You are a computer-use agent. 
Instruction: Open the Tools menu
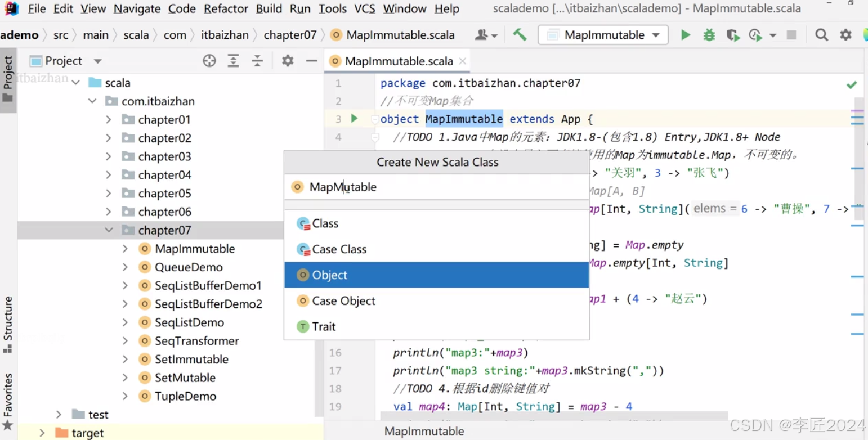333,9
